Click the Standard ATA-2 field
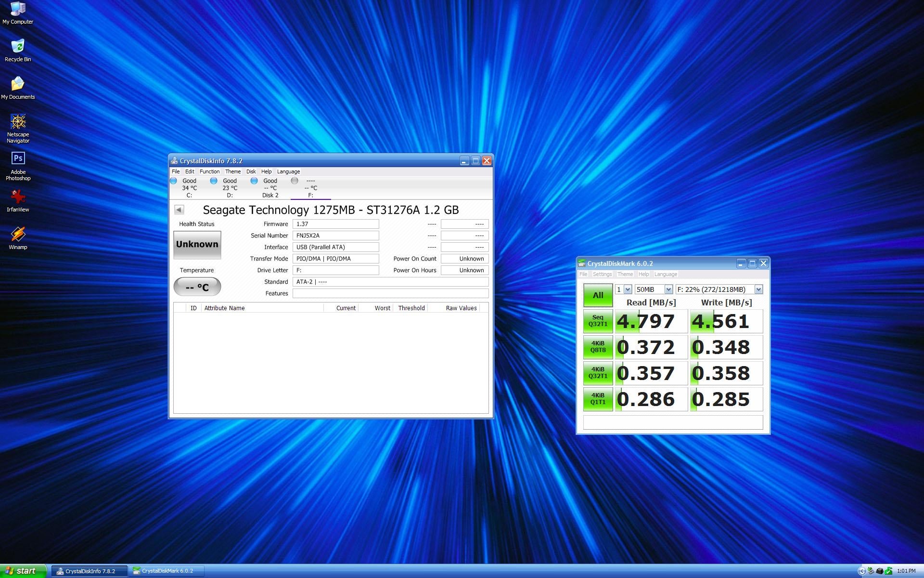The height and width of the screenshot is (578, 924). [x=390, y=282]
